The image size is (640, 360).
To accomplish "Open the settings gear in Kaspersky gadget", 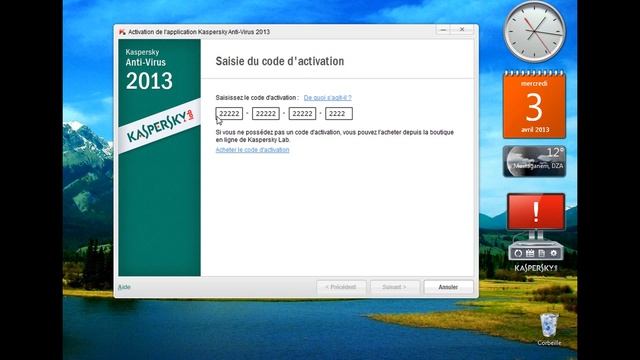I will [553, 253].
